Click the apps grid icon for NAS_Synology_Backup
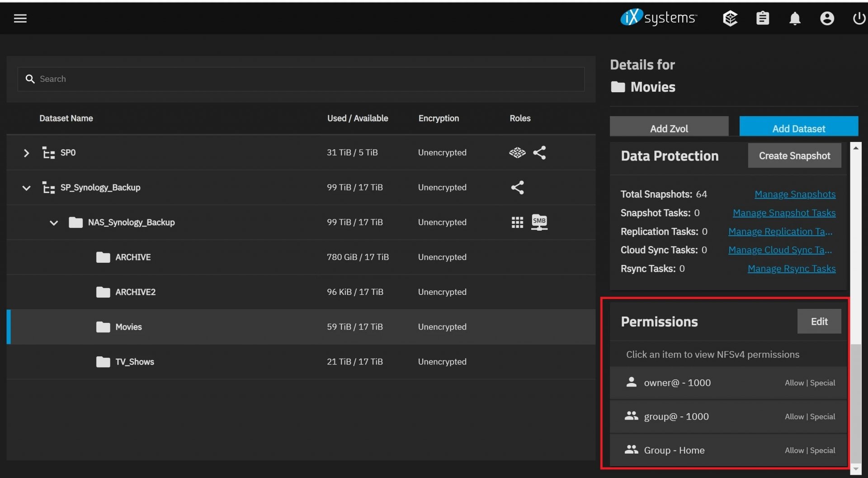The image size is (868, 478). point(517,222)
